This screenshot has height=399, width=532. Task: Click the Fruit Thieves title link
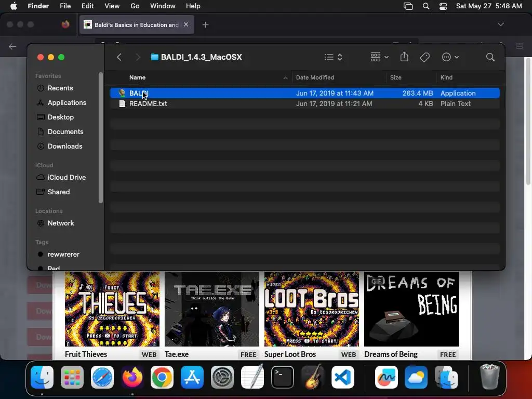pyautogui.click(x=86, y=354)
